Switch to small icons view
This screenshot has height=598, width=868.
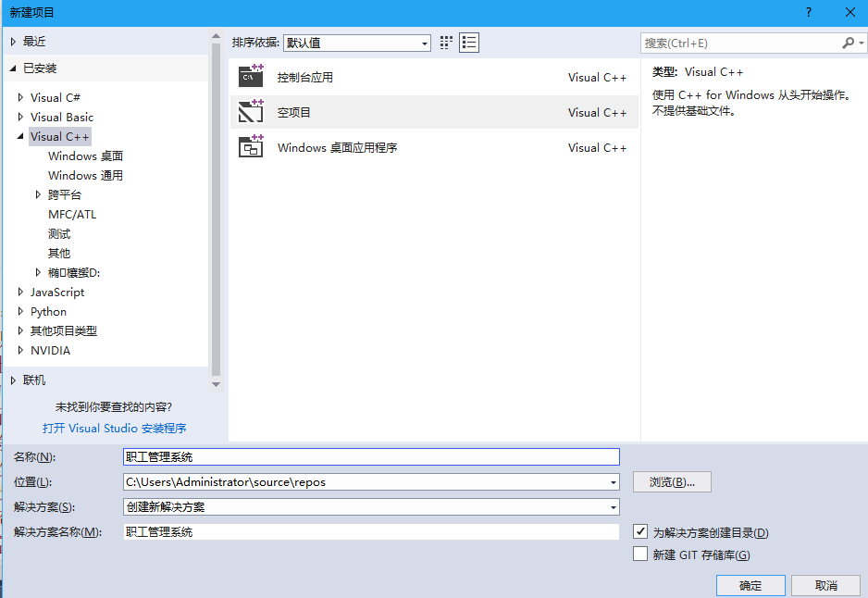click(x=446, y=43)
